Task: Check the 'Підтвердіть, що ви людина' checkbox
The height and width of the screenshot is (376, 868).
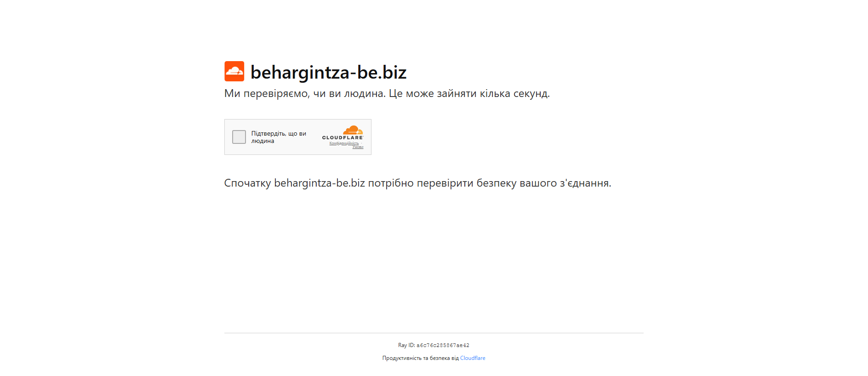Action: click(239, 137)
